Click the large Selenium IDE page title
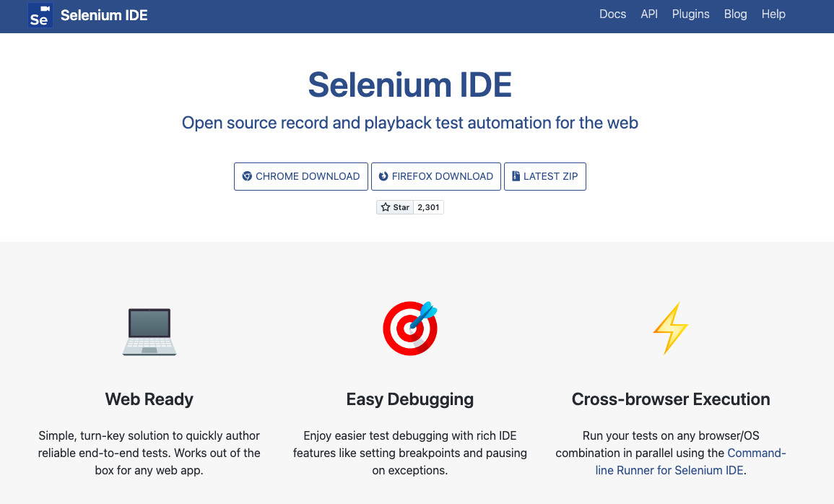 (x=410, y=85)
